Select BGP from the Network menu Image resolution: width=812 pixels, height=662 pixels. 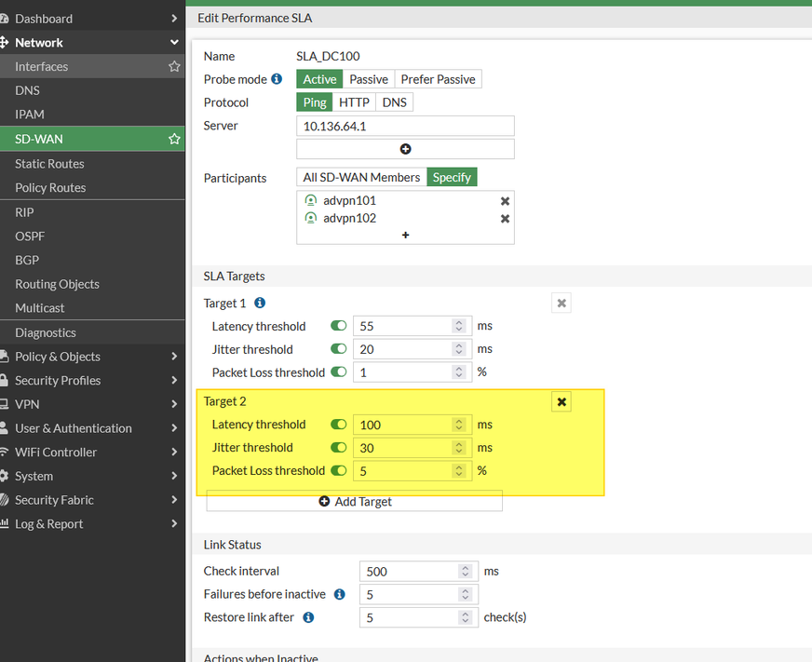tap(27, 260)
